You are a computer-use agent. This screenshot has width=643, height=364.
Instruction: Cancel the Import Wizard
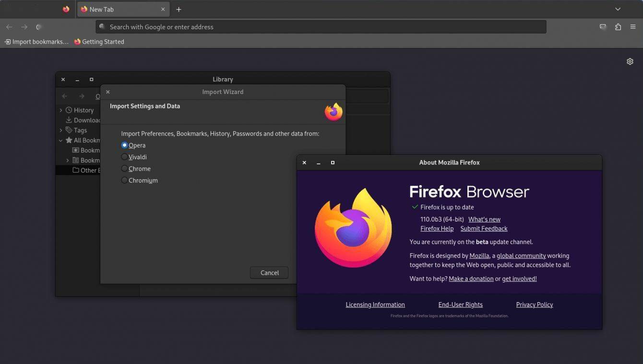click(269, 272)
